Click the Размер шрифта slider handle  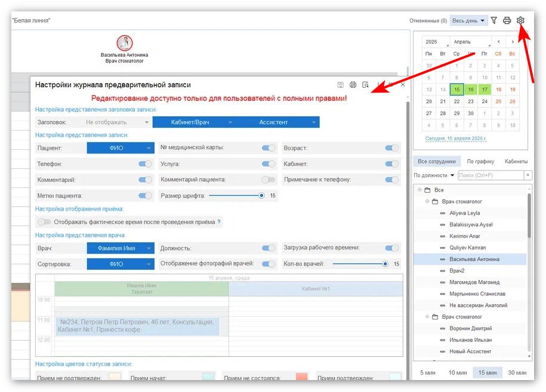pos(261,196)
